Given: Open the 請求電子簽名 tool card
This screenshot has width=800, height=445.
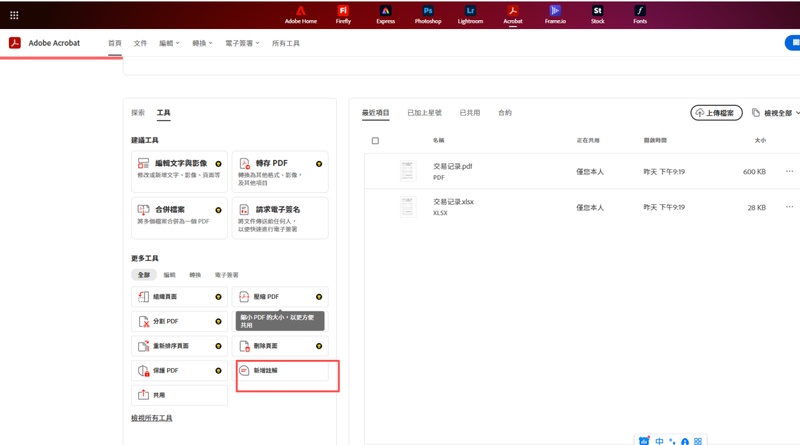Looking at the screenshot, I should (280, 218).
